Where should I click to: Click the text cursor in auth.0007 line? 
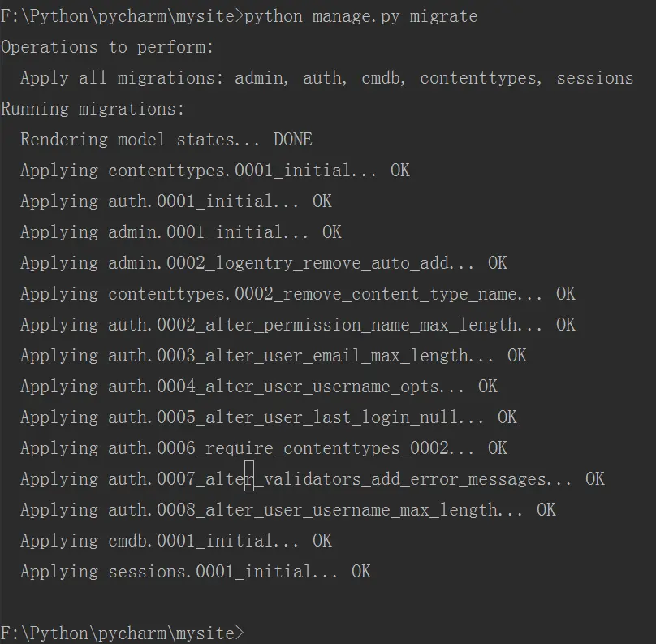pyautogui.click(x=249, y=475)
